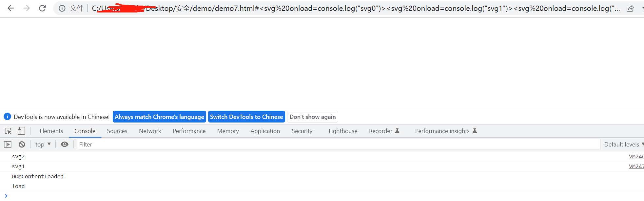Reload the current page

click(x=42, y=8)
